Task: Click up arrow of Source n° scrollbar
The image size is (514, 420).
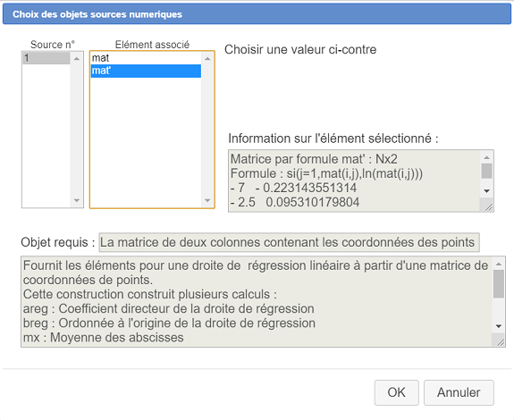Action: 77,59
